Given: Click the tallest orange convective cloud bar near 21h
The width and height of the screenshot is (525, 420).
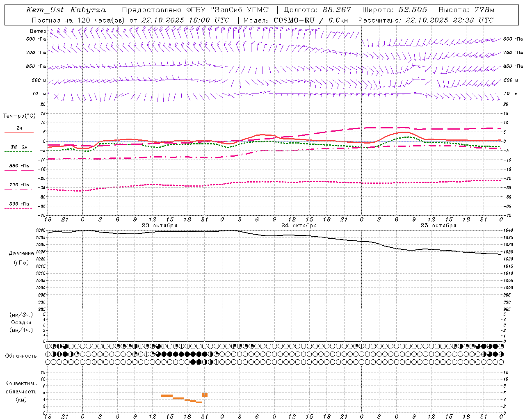Looking at the screenshot, I should coord(205,395).
